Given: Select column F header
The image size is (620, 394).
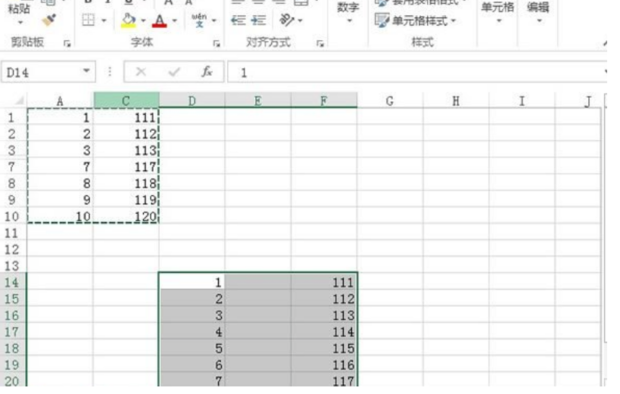Looking at the screenshot, I should click(x=324, y=101).
